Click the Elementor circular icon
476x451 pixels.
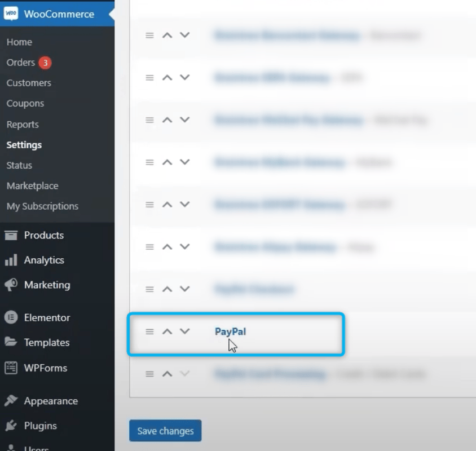11,317
